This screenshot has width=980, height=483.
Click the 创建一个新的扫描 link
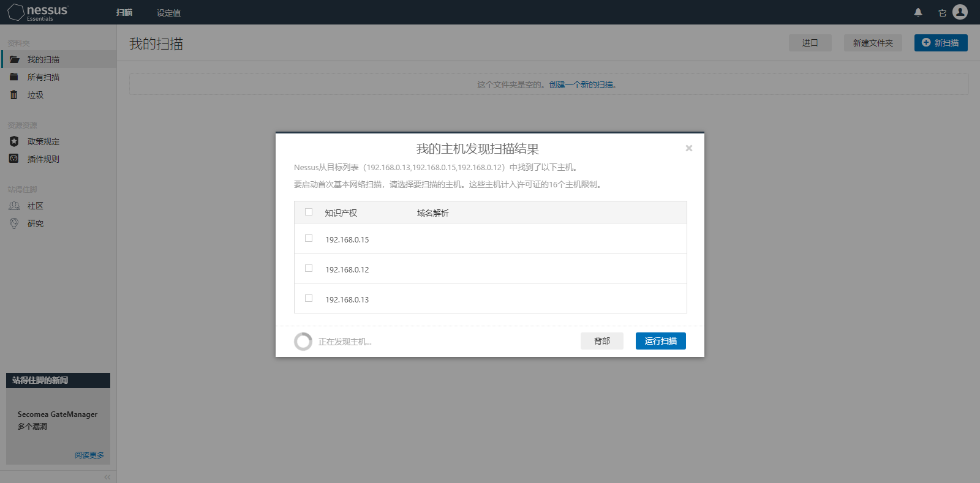[x=582, y=84]
